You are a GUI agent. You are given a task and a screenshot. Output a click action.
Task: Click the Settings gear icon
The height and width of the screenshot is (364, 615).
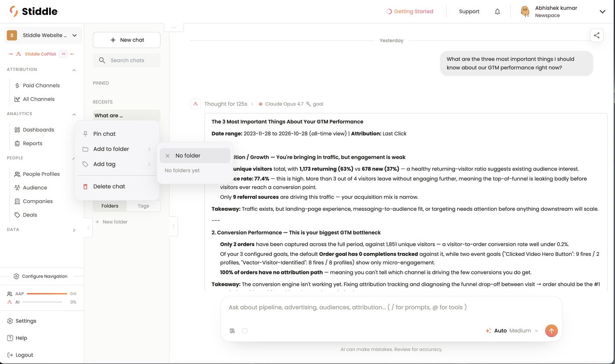coord(10,321)
